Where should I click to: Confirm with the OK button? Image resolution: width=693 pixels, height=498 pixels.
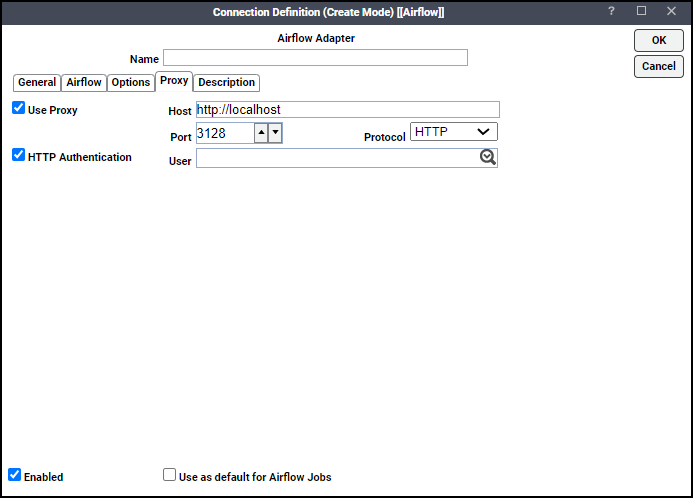pyautogui.click(x=659, y=40)
